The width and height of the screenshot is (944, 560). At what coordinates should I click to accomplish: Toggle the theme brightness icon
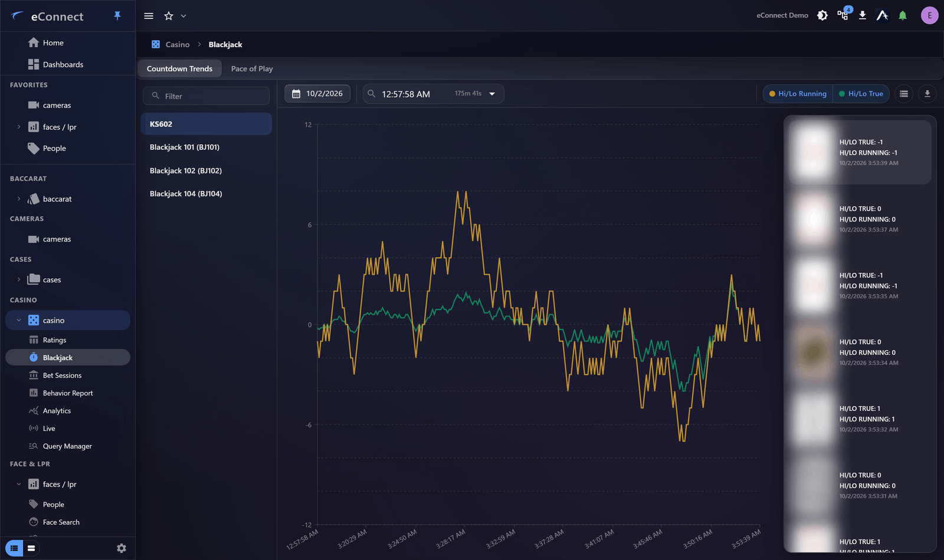click(822, 15)
